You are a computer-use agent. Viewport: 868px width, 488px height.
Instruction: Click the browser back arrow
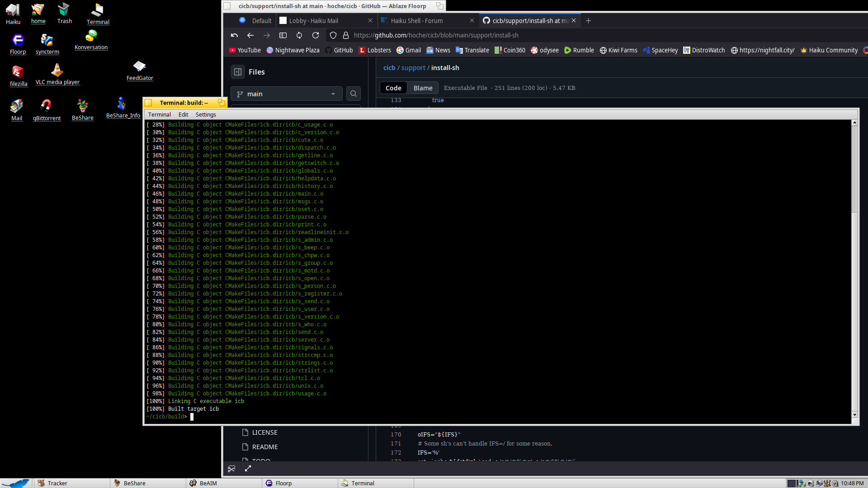pyautogui.click(x=250, y=35)
